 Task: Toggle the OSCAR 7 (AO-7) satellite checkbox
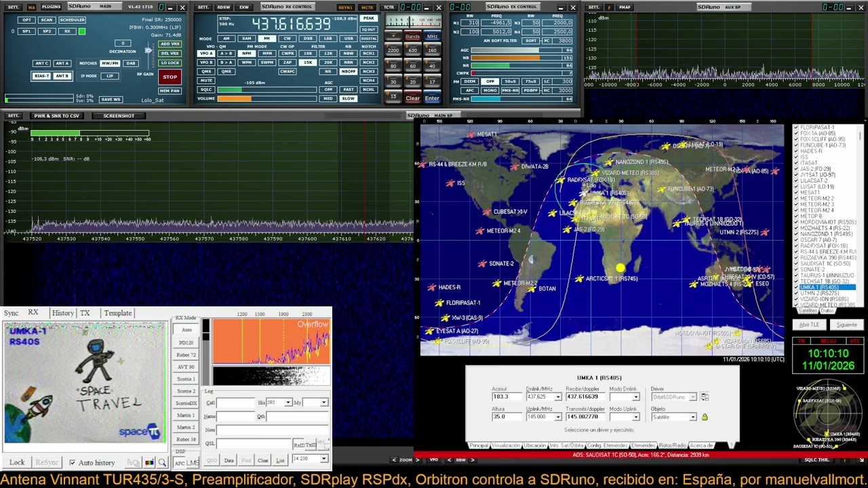(x=796, y=240)
